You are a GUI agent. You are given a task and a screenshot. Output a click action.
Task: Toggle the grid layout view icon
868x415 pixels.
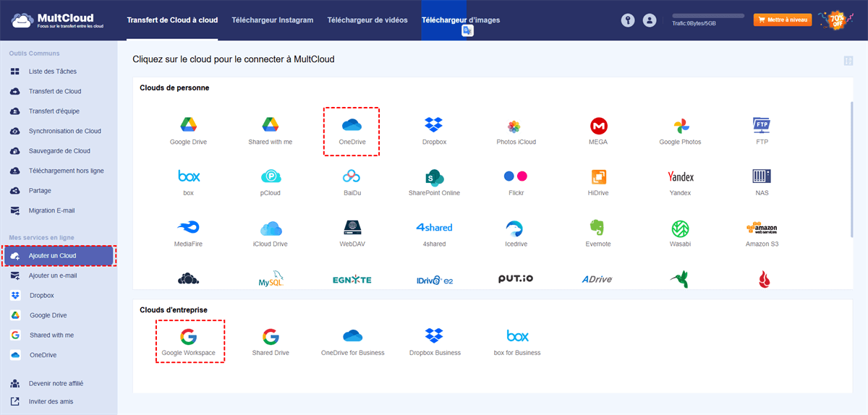tap(848, 61)
